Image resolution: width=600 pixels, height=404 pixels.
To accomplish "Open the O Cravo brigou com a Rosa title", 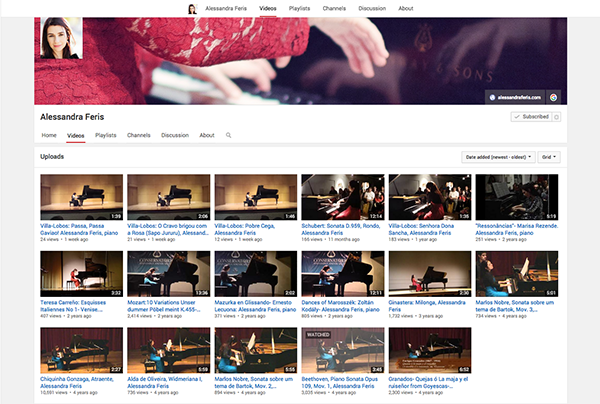I will coord(168,229).
